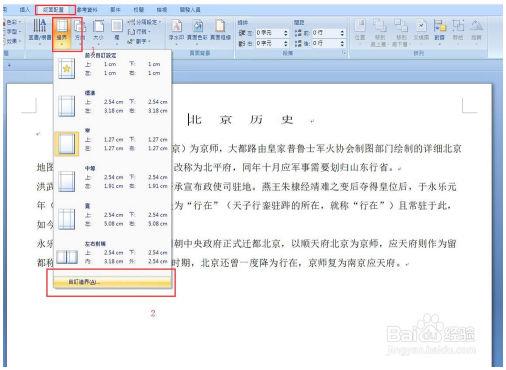Switch to the References (參考資料) tab
This screenshot has width=506, height=370.
coord(87,10)
